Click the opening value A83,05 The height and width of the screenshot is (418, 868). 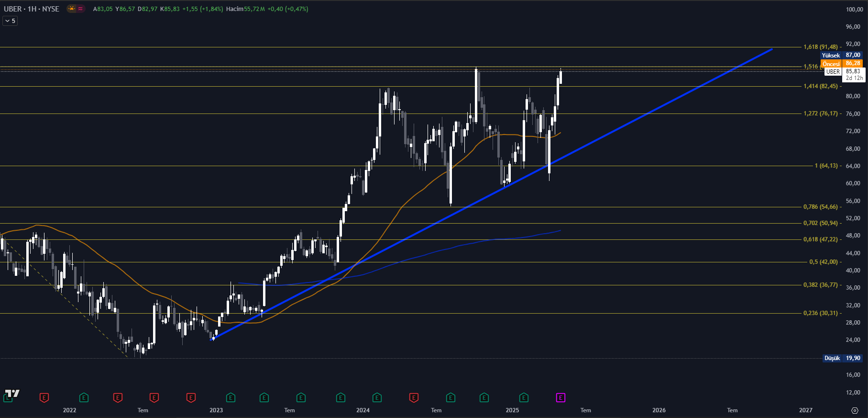pyautogui.click(x=103, y=9)
